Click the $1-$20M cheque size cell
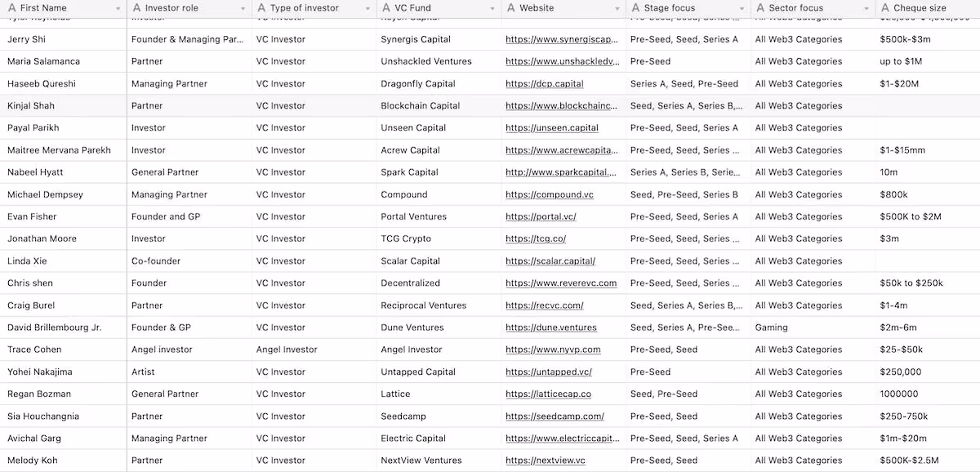Image resolution: width=980 pixels, height=472 pixels. tap(928, 83)
